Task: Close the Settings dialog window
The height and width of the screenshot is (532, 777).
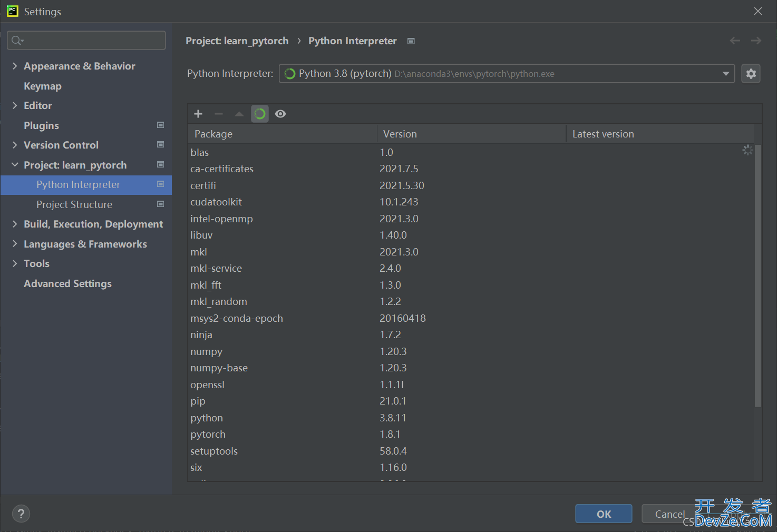Action: click(x=758, y=11)
